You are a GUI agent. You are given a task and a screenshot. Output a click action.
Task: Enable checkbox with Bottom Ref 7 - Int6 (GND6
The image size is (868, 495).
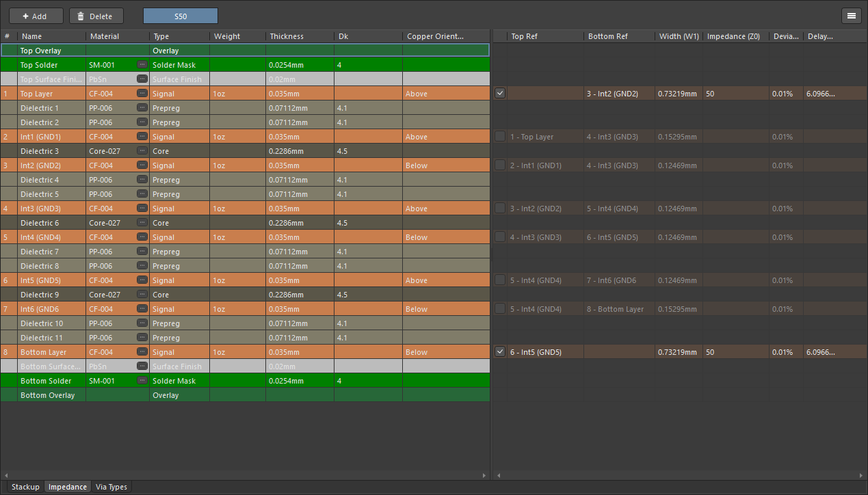[500, 280]
